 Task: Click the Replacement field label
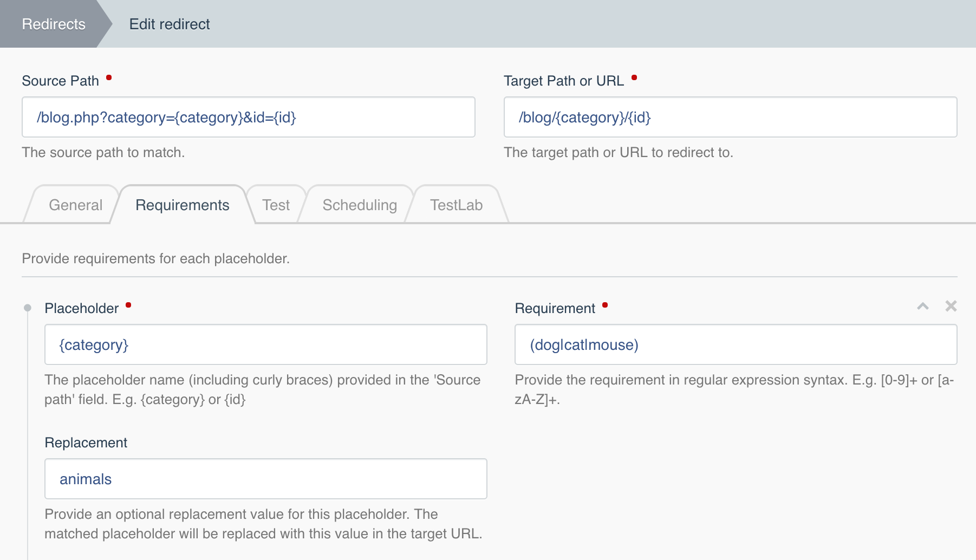click(x=86, y=443)
